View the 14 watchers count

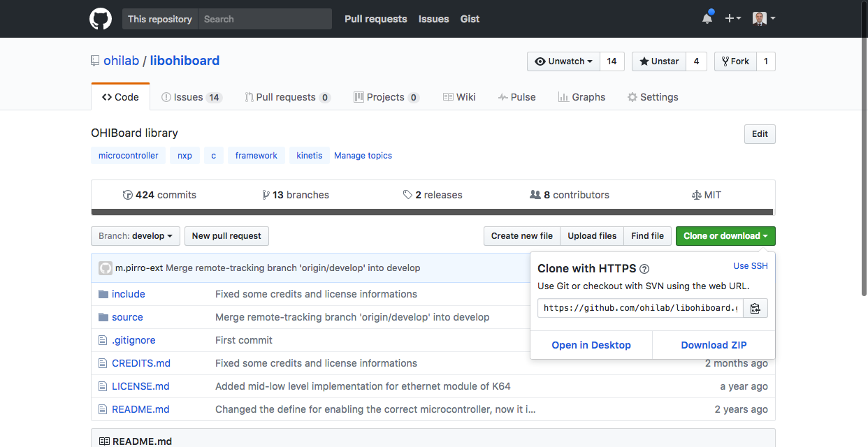[x=612, y=61]
